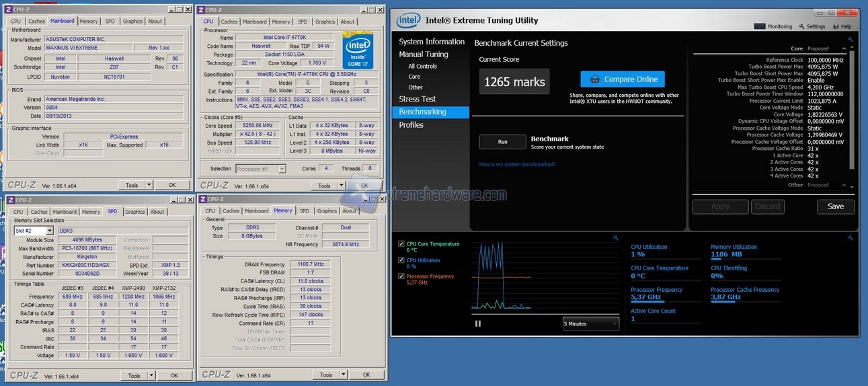This screenshot has width=868, height=386.
Task: Select Stress Test in the XTU sidebar
Action: tap(418, 99)
